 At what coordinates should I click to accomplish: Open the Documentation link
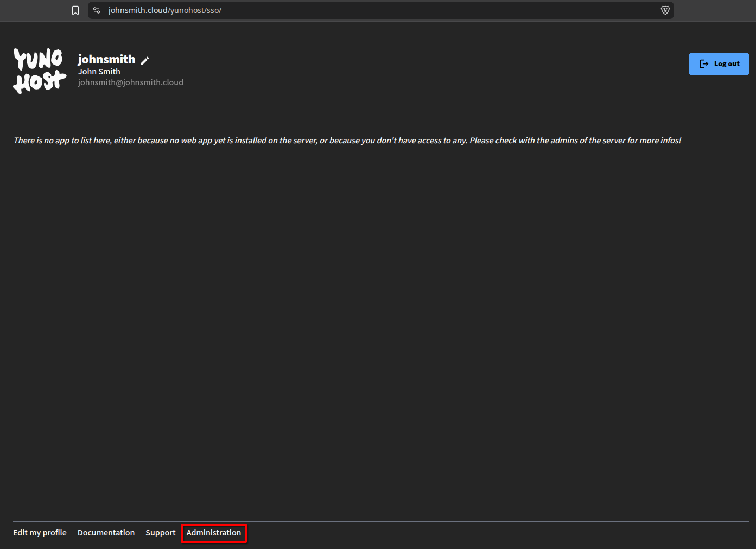(106, 533)
